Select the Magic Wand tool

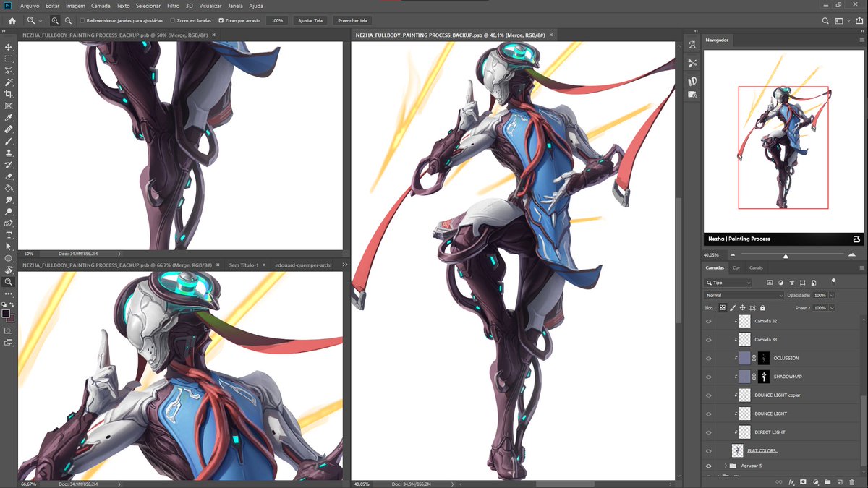click(x=9, y=82)
